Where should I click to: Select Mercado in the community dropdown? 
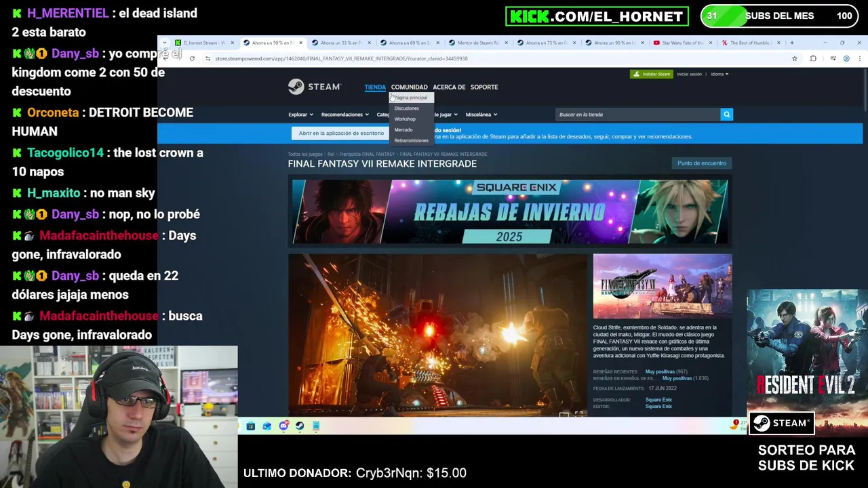(403, 130)
